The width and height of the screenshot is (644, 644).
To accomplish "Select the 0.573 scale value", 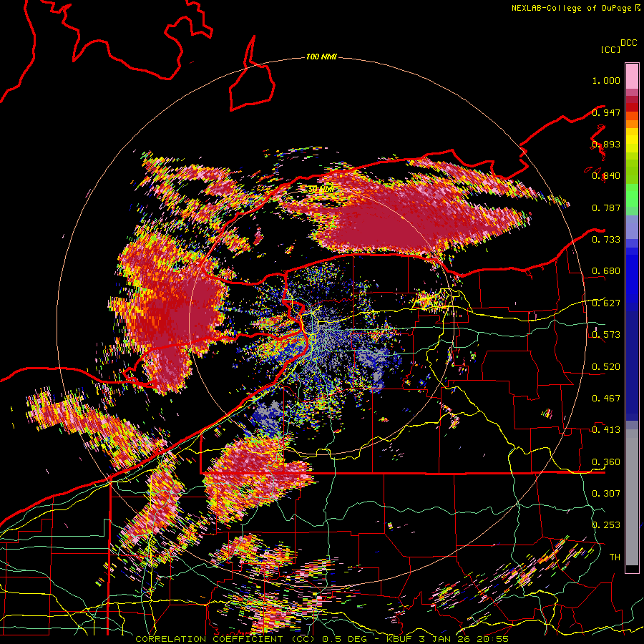I will coord(606,335).
